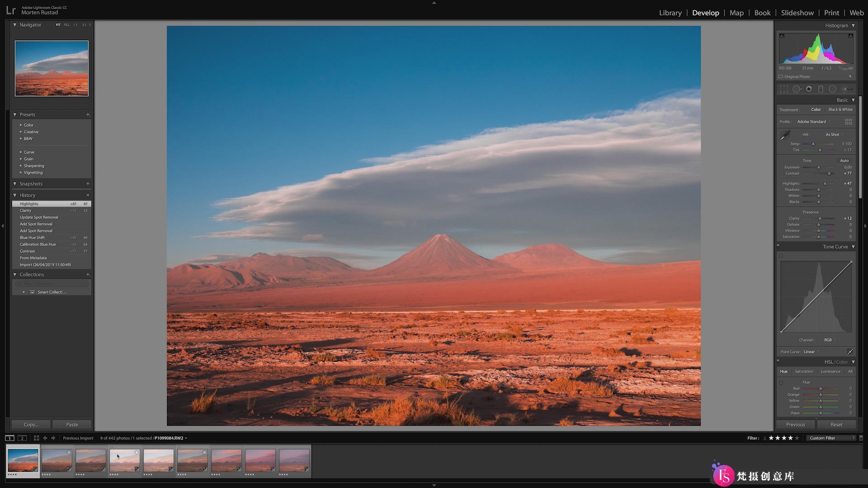Image resolution: width=868 pixels, height=488 pixels.
Task: Click the Reset button in Basic panel
Action: (836, 424)
